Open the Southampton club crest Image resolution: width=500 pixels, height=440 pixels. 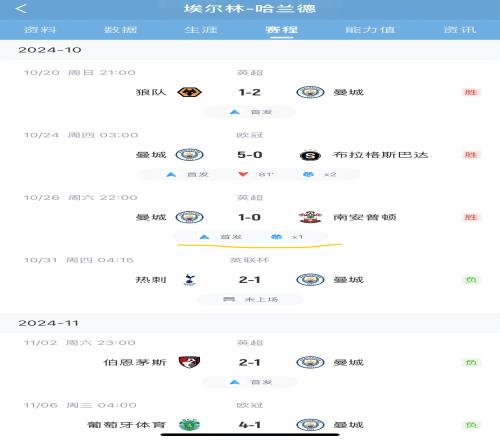coord(310,217)
